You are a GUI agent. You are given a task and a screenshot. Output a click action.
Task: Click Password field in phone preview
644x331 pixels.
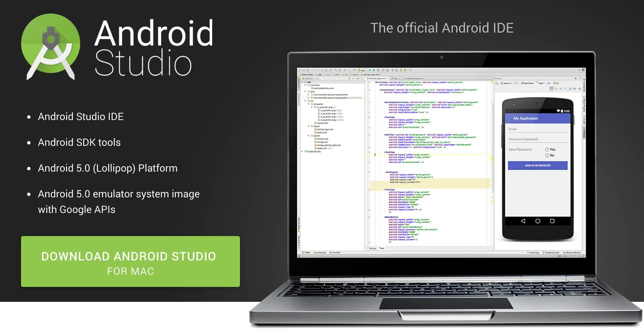point(538,139)
